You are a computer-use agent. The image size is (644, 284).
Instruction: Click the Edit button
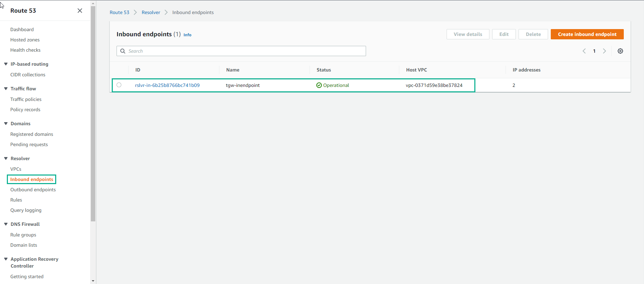(504, 34)
